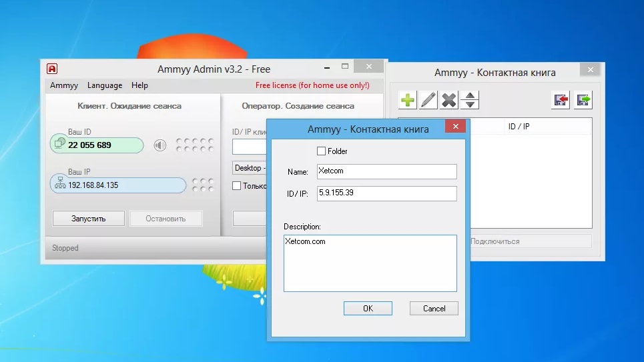Click the Name field containing Xetcom
This screenshot has width=644, height=362.
(x=386, y=171)
